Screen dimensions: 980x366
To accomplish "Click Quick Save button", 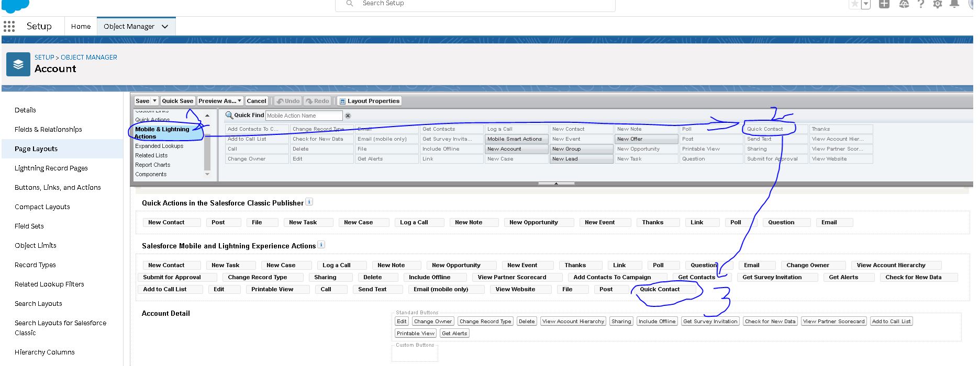I will point(177,101).
